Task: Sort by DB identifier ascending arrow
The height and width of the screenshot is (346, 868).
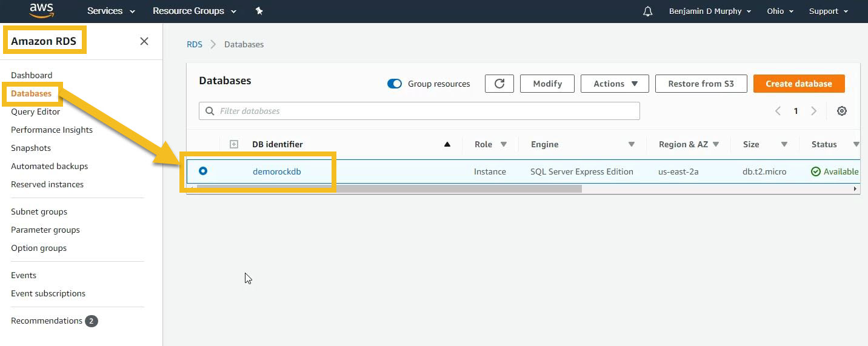Action: [x=447, y=144]
